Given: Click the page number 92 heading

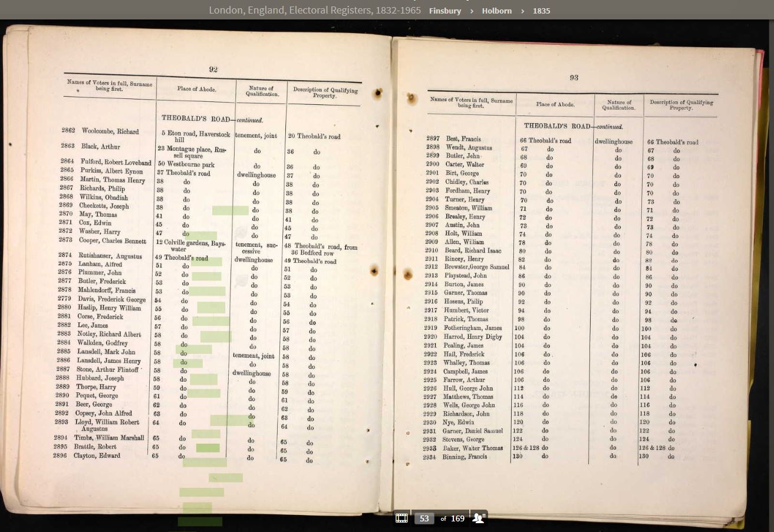Looking at the screenshot, I should point(213,70).
